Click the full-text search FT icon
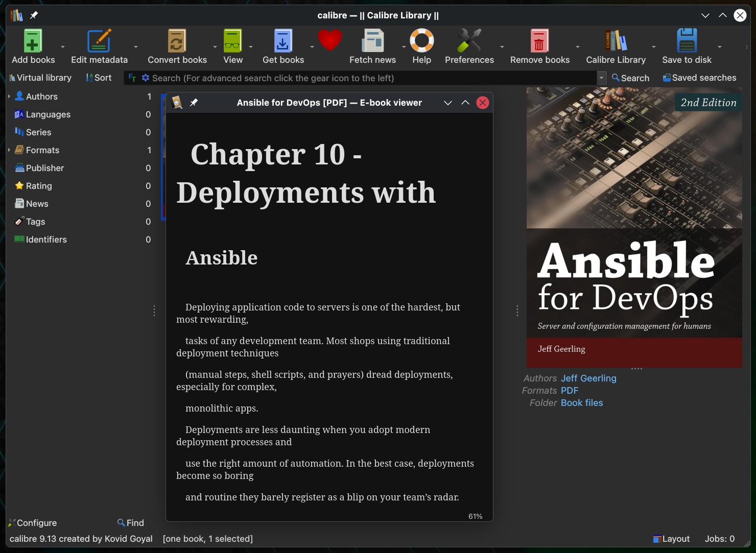Image resolution: width=756 pixels, height=553 pixels. click(x=132, y=78)
